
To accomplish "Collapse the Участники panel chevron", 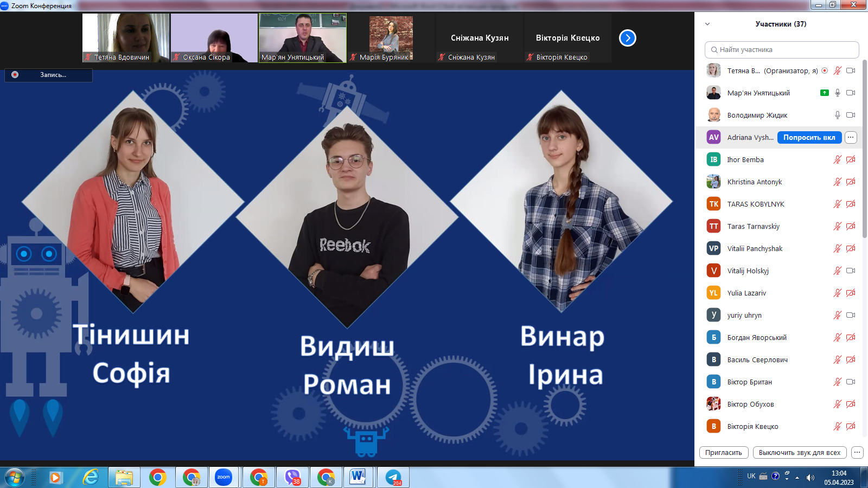I will click(x=707, y=24).
